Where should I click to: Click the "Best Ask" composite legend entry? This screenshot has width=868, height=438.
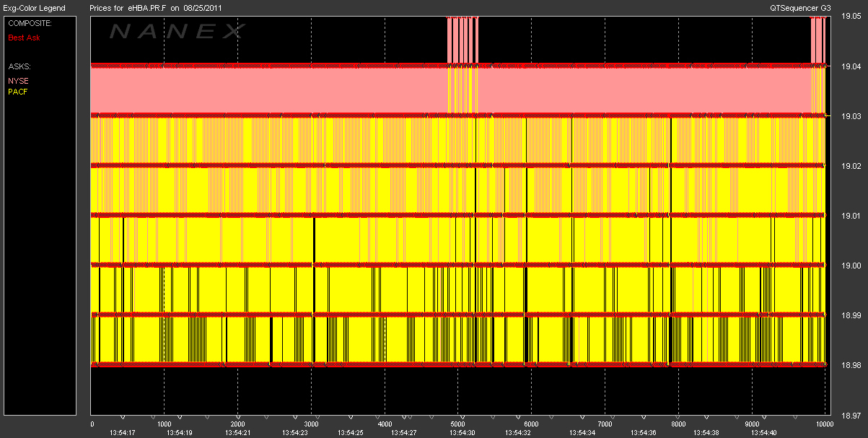point(24,37)
